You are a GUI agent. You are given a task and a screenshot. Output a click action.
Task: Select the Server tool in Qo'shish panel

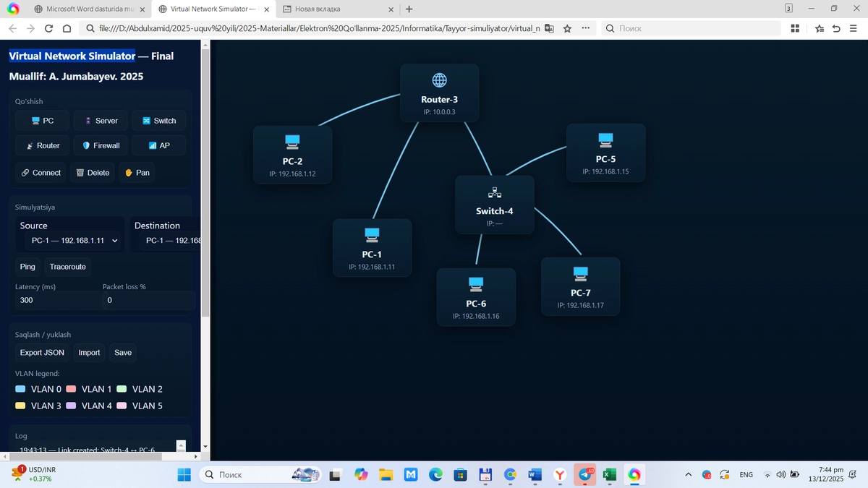[x=100, y=120]
